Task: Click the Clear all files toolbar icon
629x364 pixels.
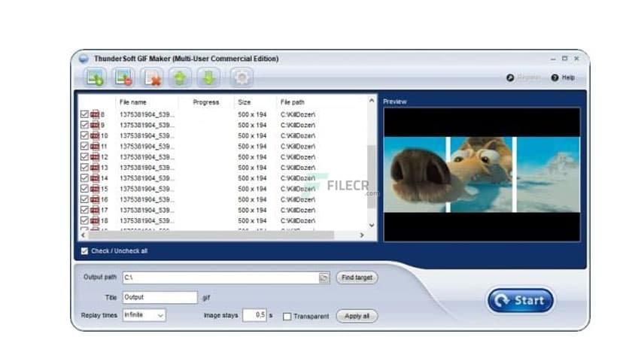Action: pos(152,77)
